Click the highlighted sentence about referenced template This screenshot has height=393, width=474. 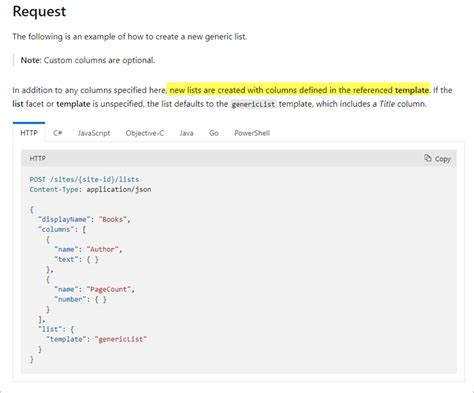299,90
